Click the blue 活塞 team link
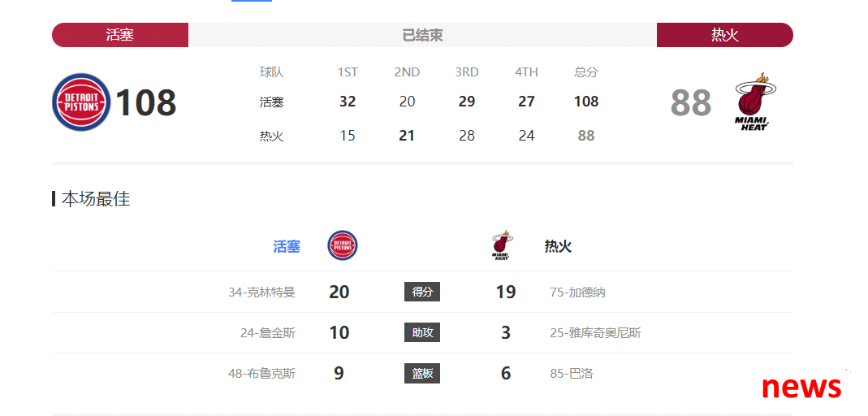Image resolution: width=868 pixels, height=416 pixels. pos(287,246)
